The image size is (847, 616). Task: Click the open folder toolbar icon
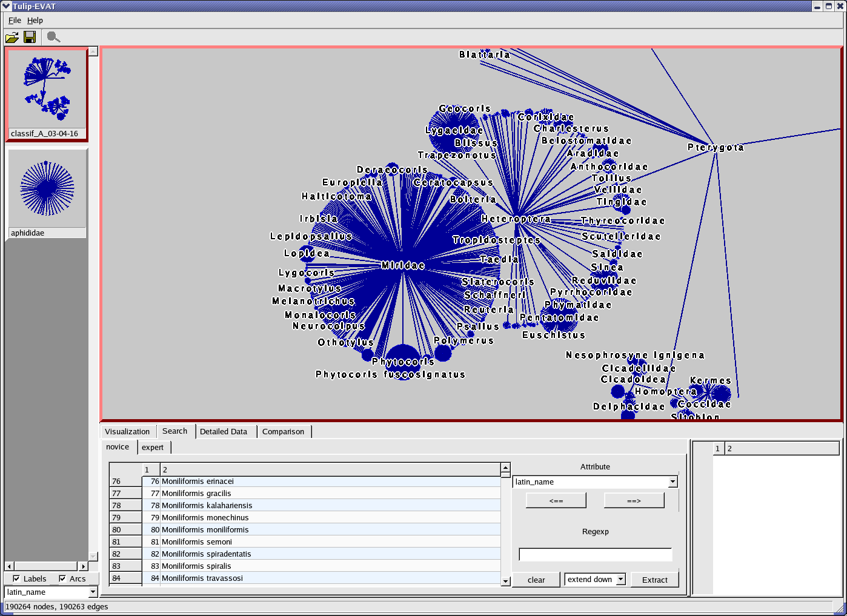click(x=12, y=38)
